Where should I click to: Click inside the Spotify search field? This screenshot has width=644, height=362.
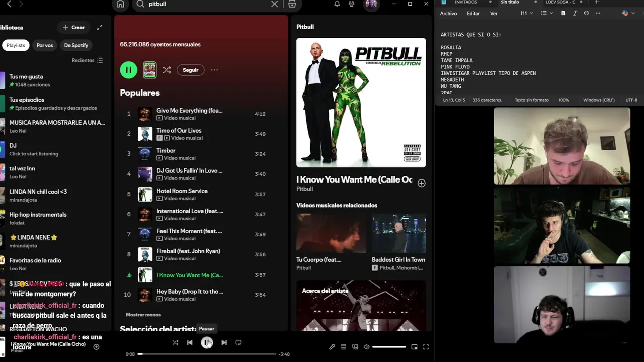point(206,4)
